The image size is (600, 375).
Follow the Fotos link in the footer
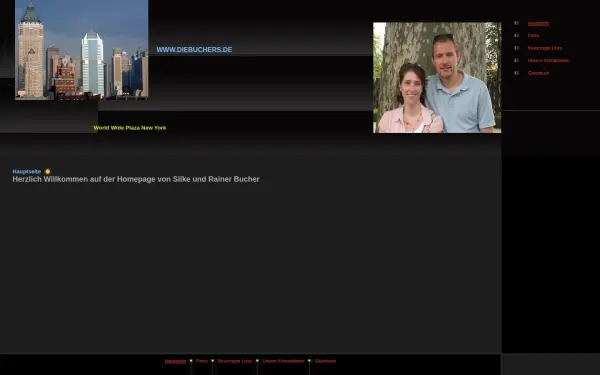202,361
